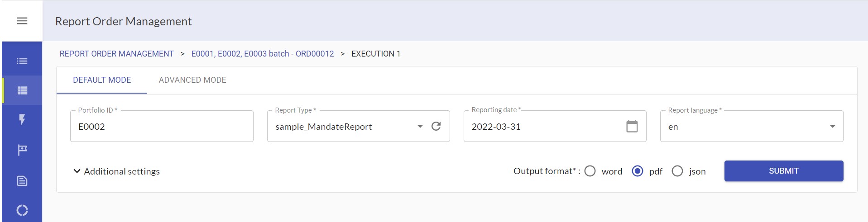Select pdf output format
Image resolution: width=868 pixels, height=222 pixels.
click(637, 171)
